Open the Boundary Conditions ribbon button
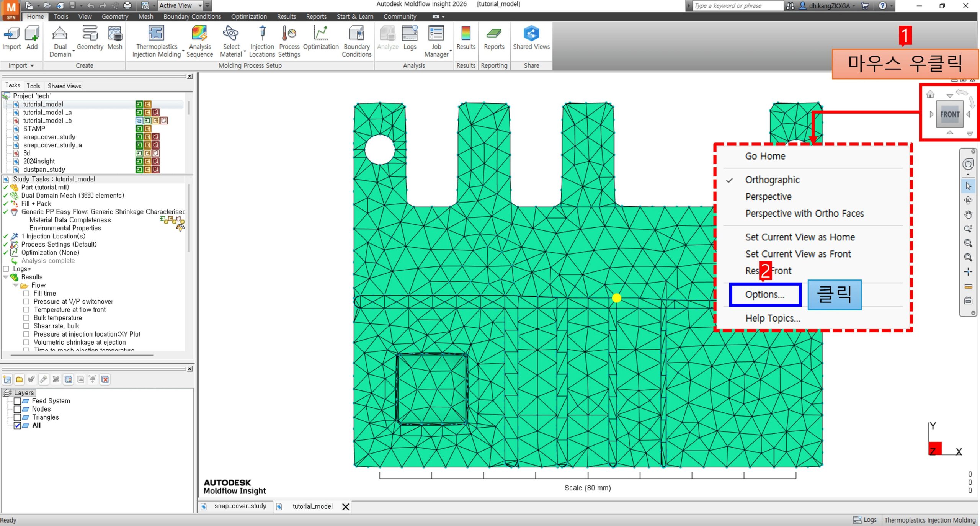This screenshot has height=526, width=980. pyautogui.click(x=356, y=41)
